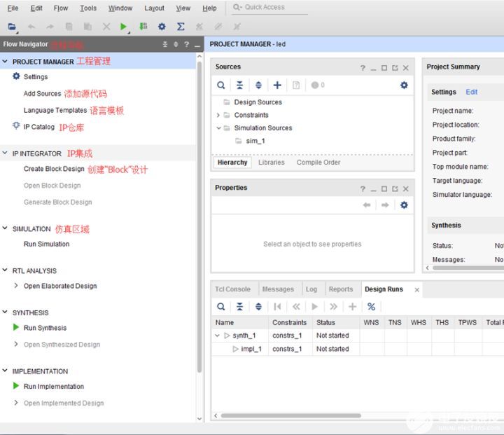Collapse the IMPLEMENTATION section
The height and width of the screenshot is (435, 504).
point(5,371)
